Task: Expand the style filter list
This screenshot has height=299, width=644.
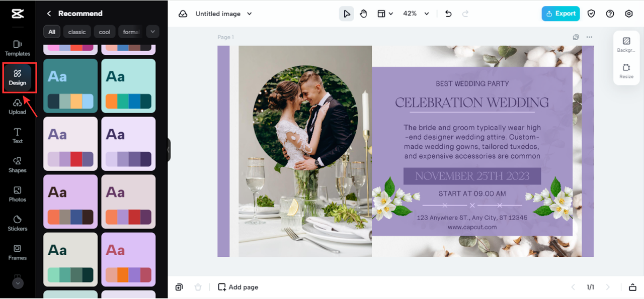Action: tap(153, 32)
